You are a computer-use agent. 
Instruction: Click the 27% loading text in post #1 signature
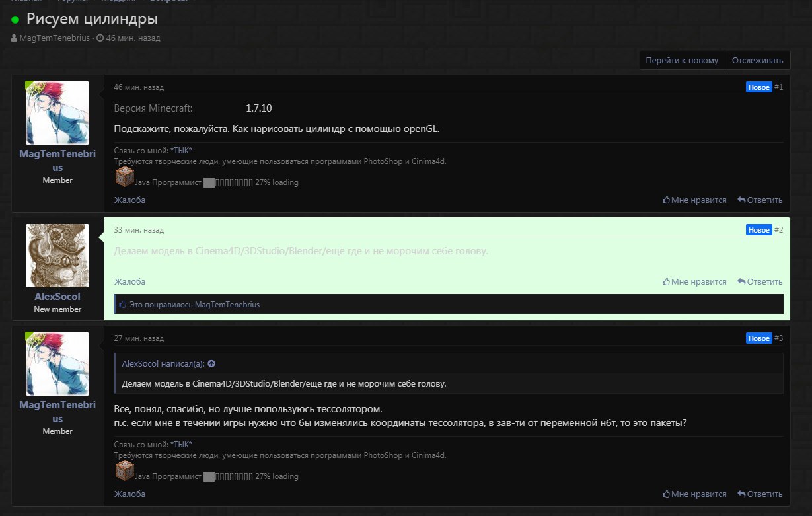pos(277,182)
